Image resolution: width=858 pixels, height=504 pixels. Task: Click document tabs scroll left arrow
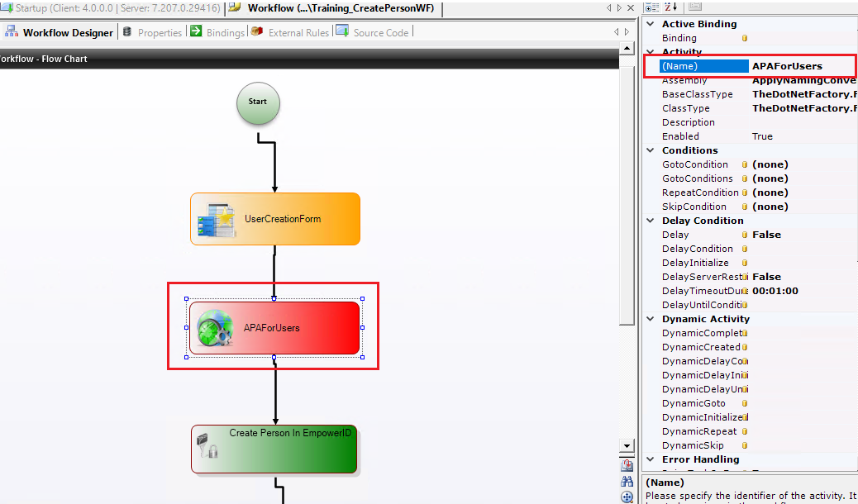[x=608, y=8]
